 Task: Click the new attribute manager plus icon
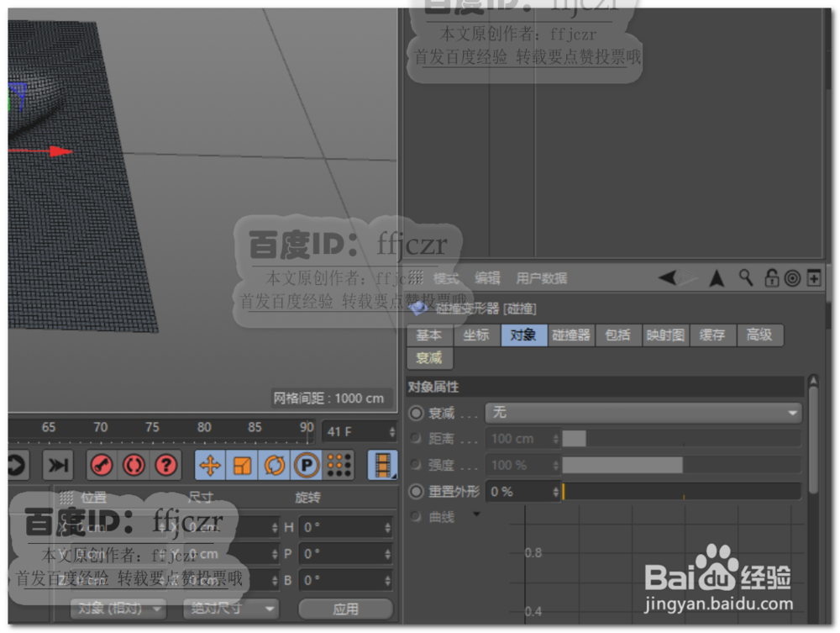pos(814,278)
